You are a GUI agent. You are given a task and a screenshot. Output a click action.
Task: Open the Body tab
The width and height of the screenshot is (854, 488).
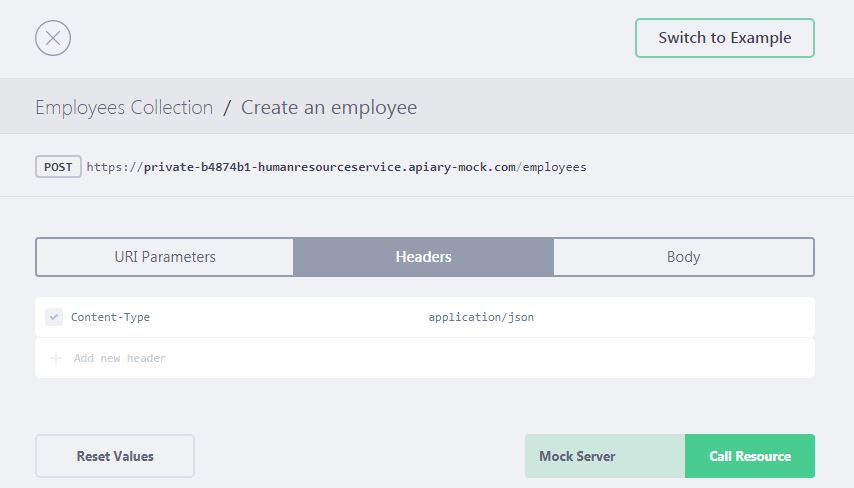683,257
